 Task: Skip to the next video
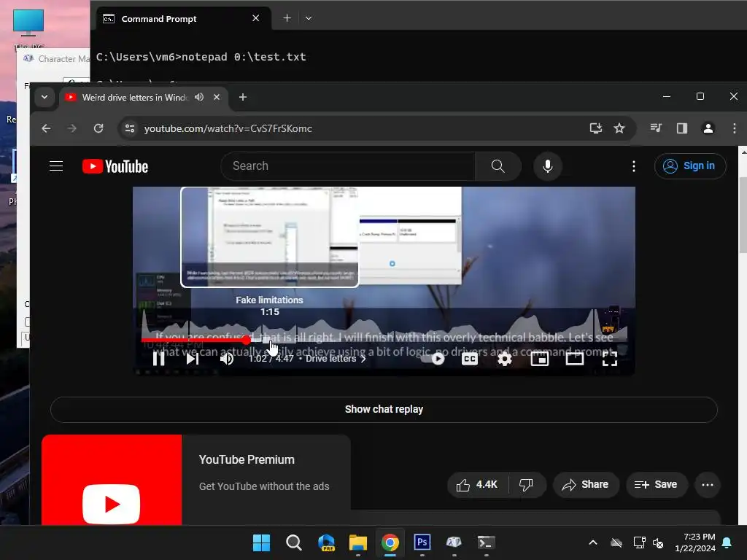pyautogui.click(x=192, y=359)
